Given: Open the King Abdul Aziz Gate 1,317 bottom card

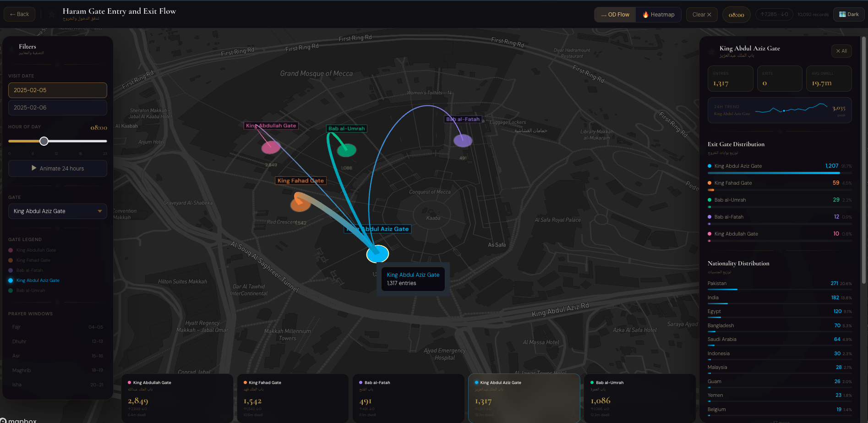Looking at the screenshot, I should click(524, 398).
